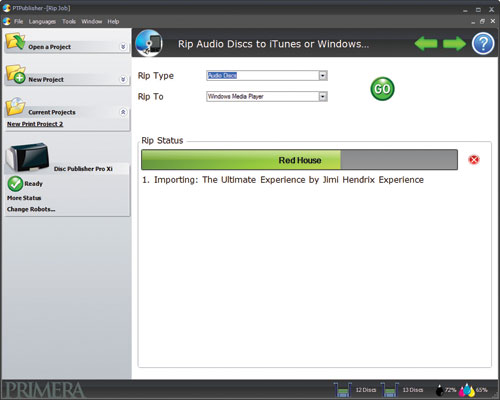Collapse the Current Projects panel chevron
The image size is (500, 400).
123,112
